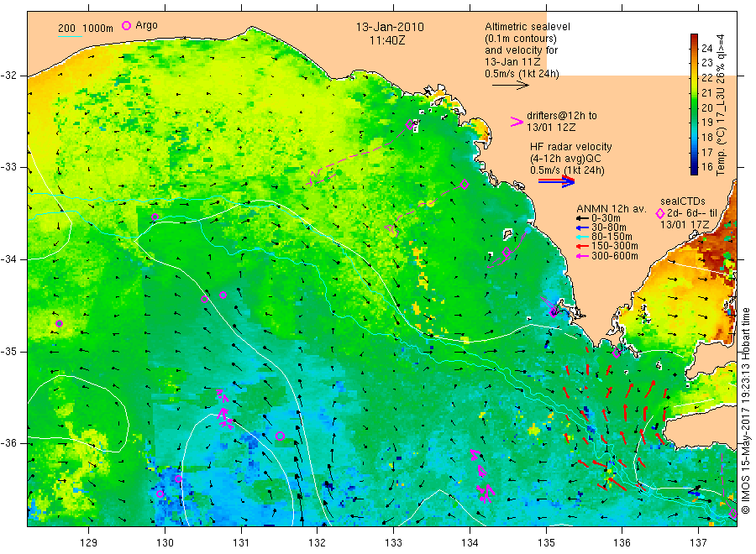756x554 pixels.
Task: Click the '(4-12h avg)QC' text
Action: coord(565,159)
